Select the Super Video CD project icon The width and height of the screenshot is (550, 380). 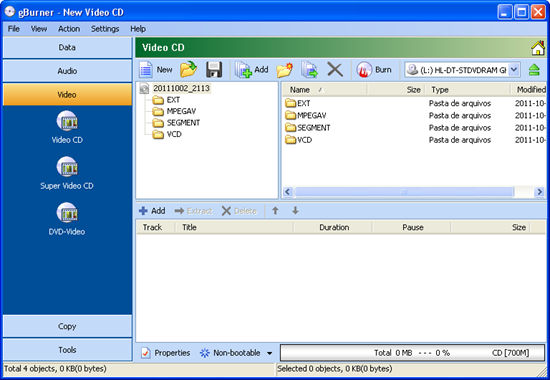coord(67,167)
